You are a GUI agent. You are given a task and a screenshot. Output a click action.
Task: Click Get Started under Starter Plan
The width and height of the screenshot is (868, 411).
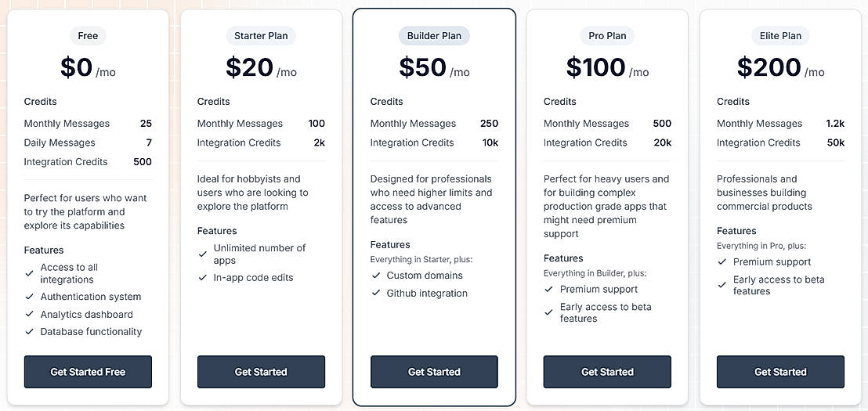[x=261, y=372]
